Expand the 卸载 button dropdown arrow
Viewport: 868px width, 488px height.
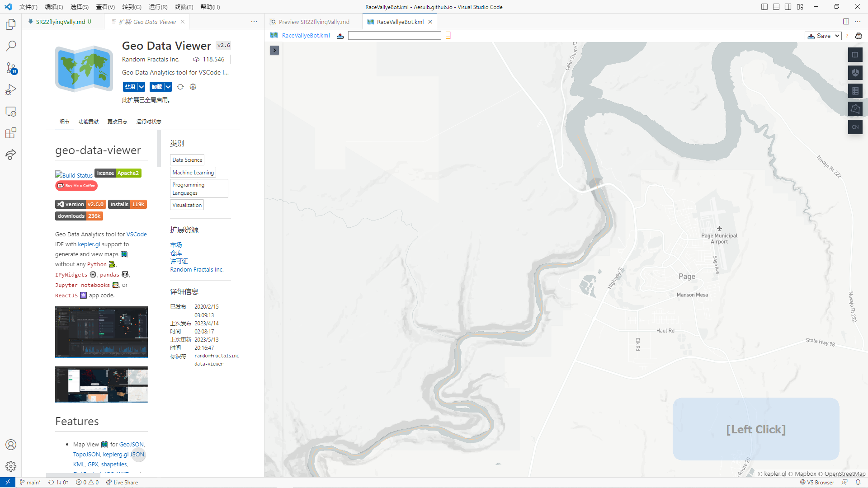click(168, 87)
